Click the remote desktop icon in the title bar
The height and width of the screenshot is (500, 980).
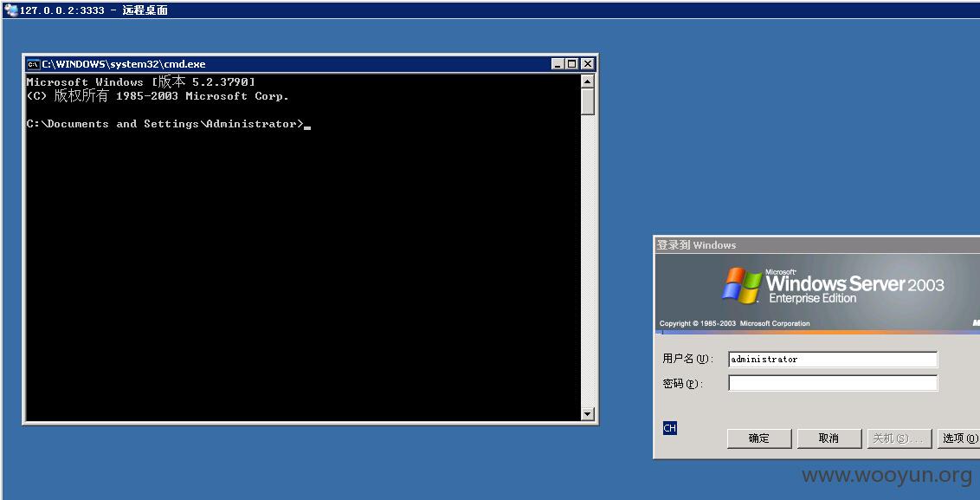coord(10,10)
